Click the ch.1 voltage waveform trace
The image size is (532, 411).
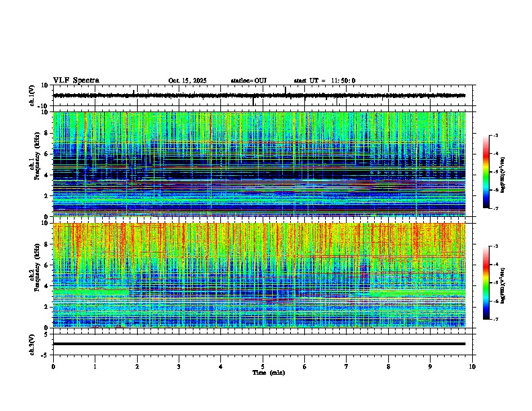tap(259, 95)
